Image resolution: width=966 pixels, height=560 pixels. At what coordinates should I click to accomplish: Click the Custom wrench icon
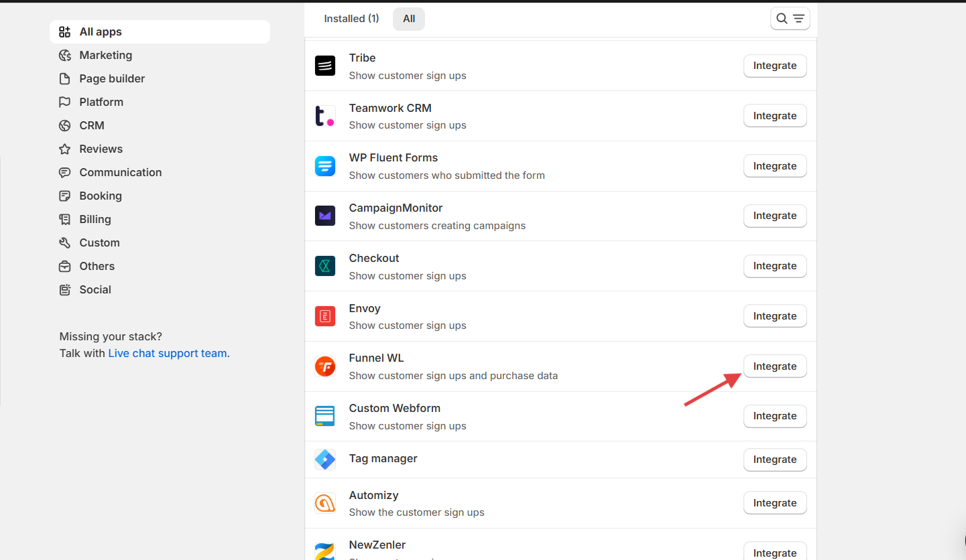coord(64,243)
